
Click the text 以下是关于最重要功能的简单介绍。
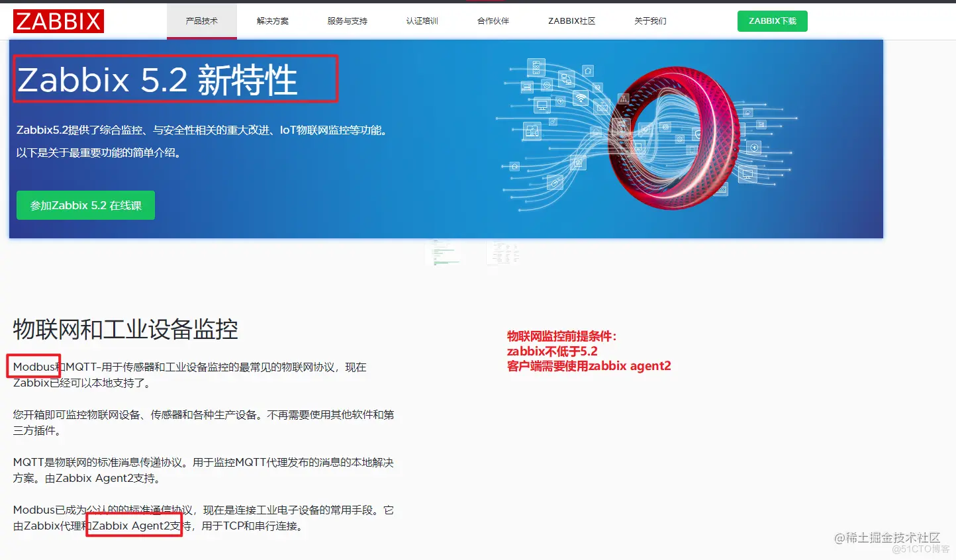[x=99, y=153]
